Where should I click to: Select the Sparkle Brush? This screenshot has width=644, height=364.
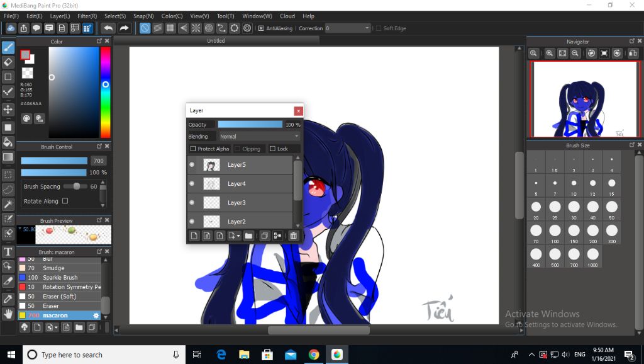pyautogui.click(x=59, y=277)
